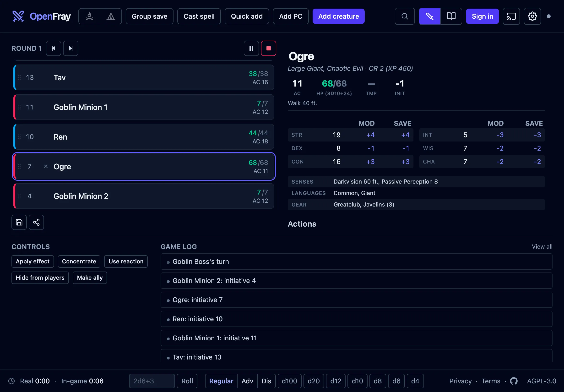
Task: Toggle Use reaction
Action: tap(126, 261)
